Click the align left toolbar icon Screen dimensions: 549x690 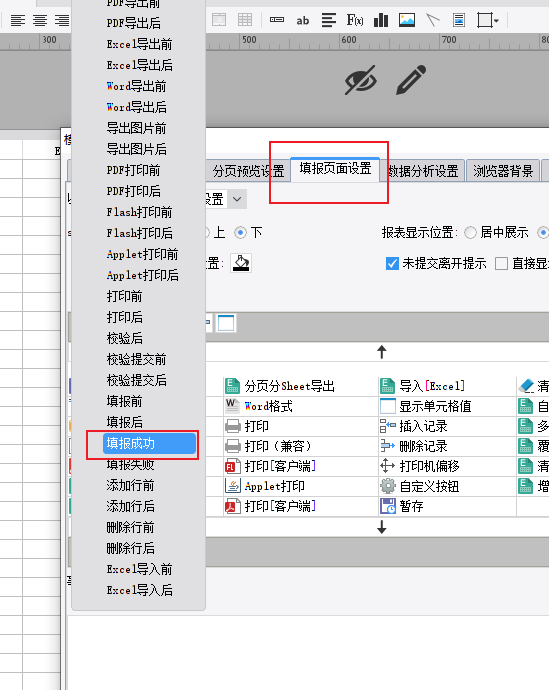click(x=18, y=20)
